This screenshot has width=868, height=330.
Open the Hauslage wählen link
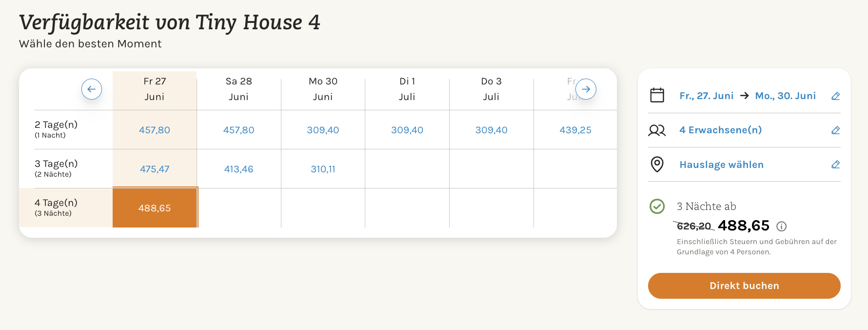tap(721, 165)
